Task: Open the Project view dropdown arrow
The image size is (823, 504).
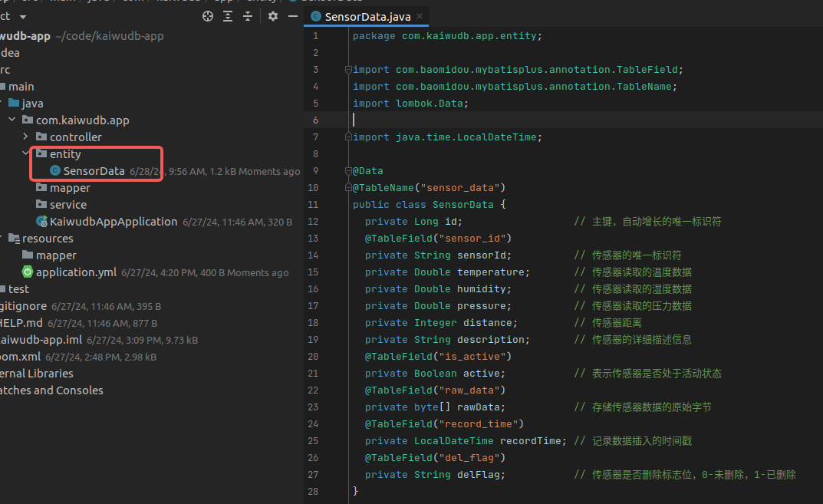Action: tap(22, 16)
